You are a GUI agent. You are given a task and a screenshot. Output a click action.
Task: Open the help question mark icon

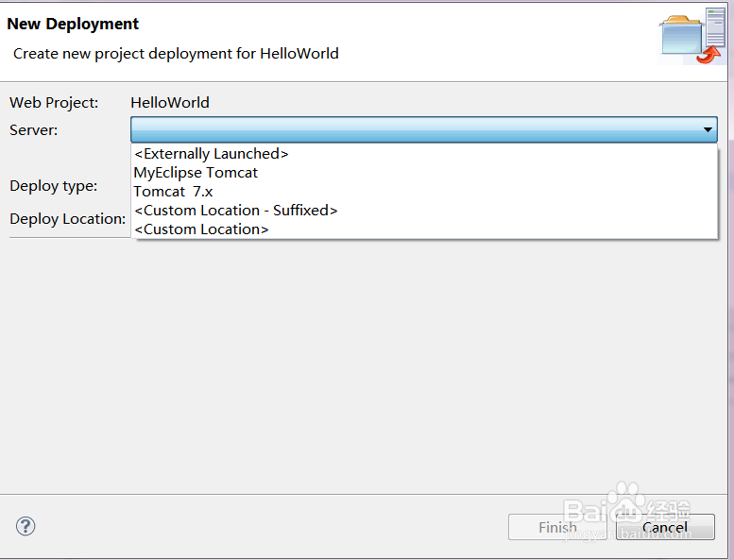26,526
